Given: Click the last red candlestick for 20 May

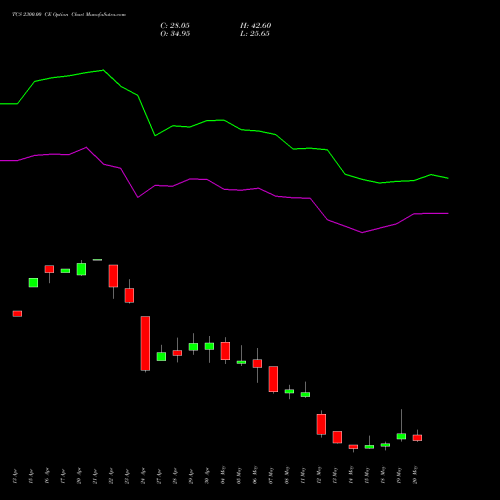Looking at the screenshot, I should tap(417, 438).
